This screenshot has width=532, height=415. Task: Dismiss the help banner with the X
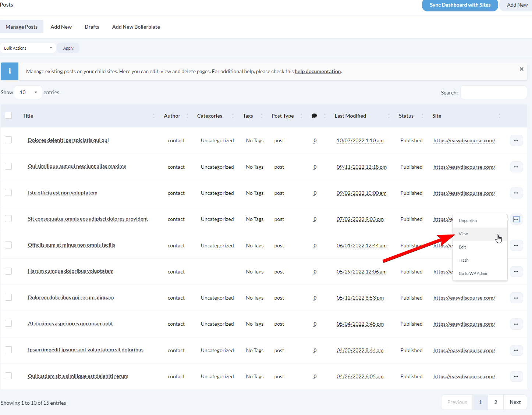[x=521, y=69]
